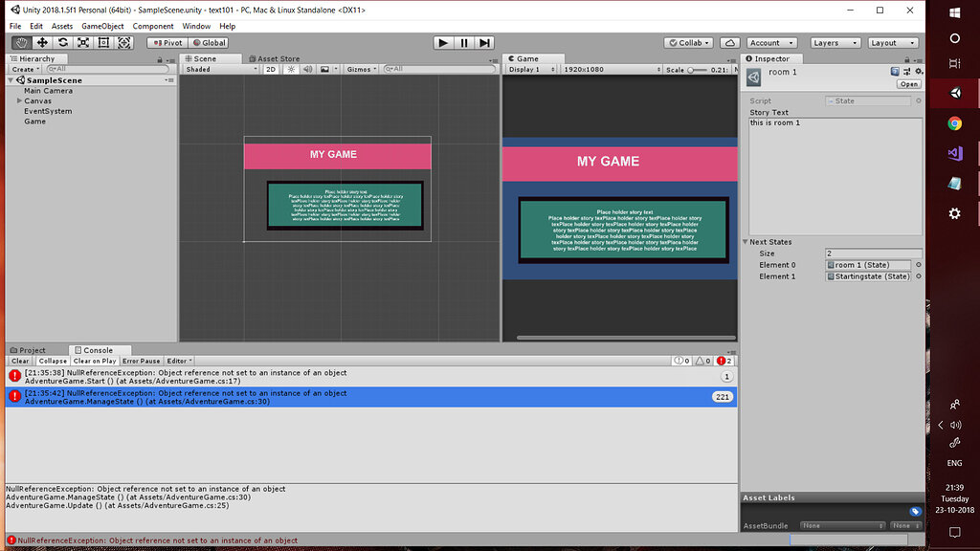Image resolution: width=980 pixels, height=551 pixels.
Task: Select the Rect transform tool
Action: tap(102, 42)
